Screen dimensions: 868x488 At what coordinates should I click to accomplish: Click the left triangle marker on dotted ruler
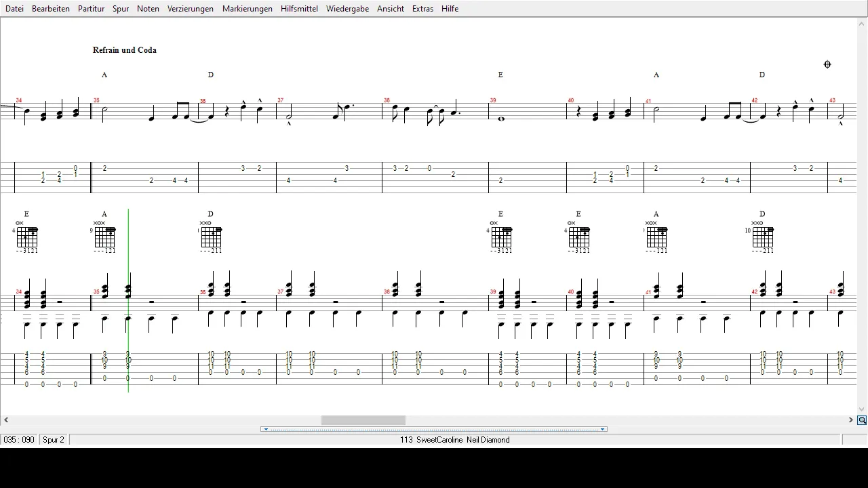pos(266,429)
